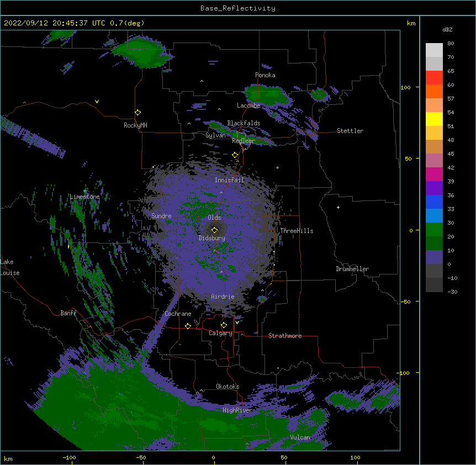The image size is (476, 465).
Task: Click the HighRiver label
Action: coord(237,410)
